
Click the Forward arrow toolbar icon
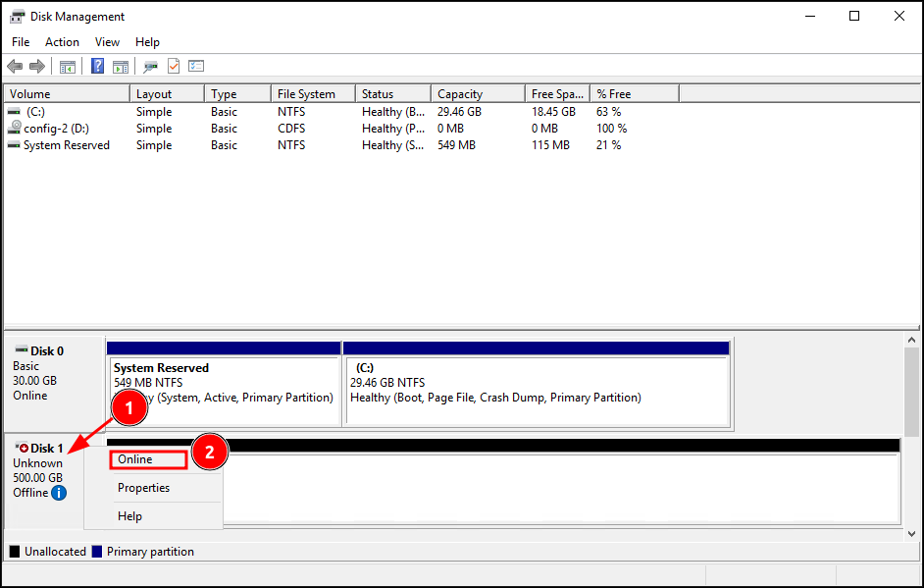(x=37, y=67)
